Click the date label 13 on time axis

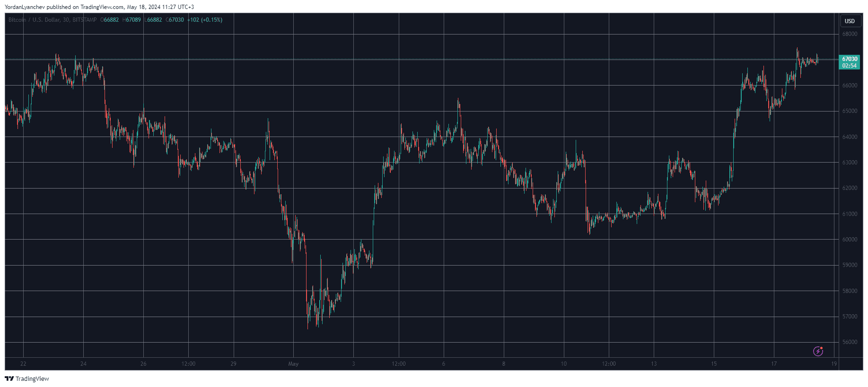click(654, 364)
